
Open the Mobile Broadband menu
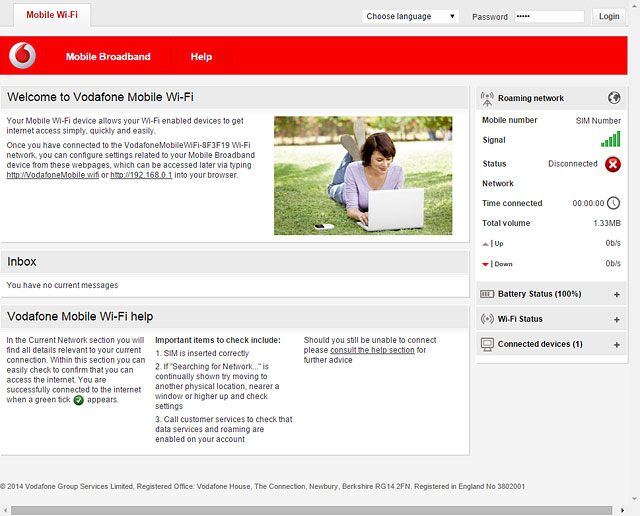[x=108, y=57]
